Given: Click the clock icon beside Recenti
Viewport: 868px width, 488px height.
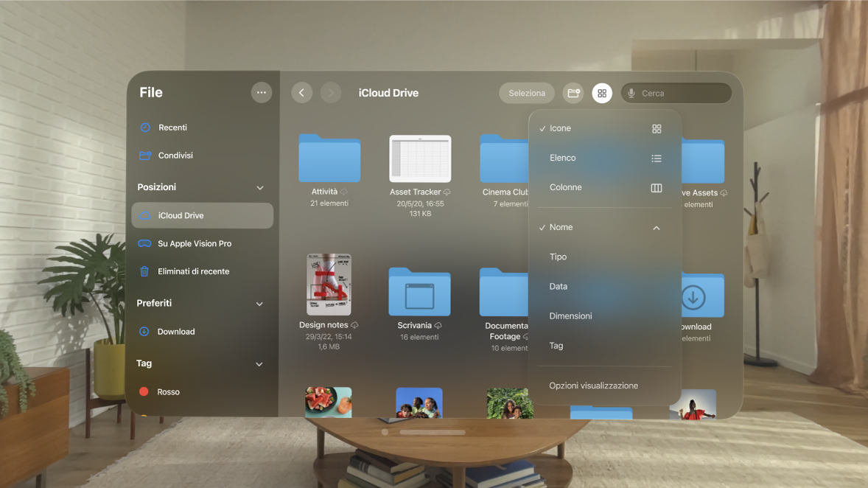Looking at the screenshot, I should pos(145,128).
